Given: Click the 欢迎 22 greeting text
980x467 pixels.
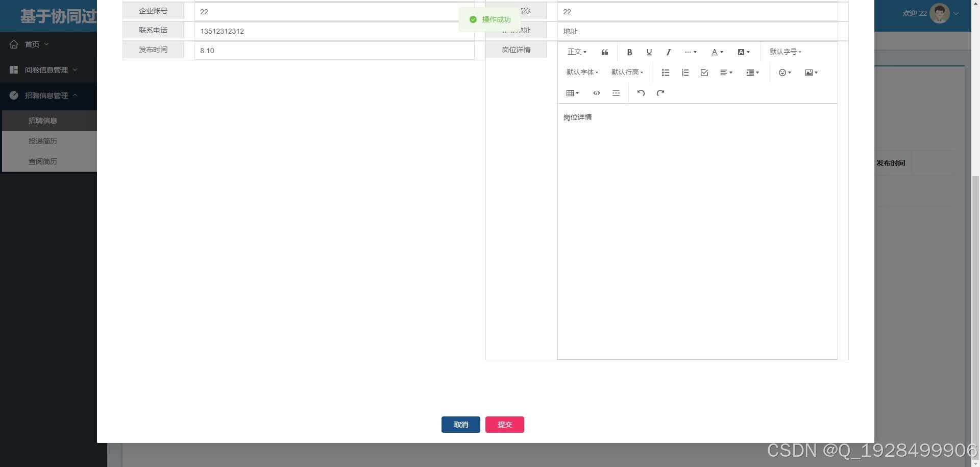Looking at the screenshot, I should (x=914, y=13).
